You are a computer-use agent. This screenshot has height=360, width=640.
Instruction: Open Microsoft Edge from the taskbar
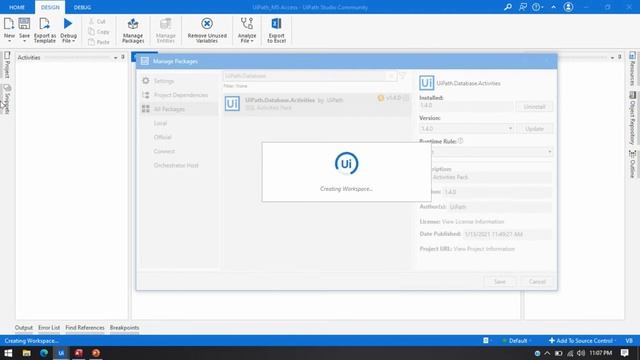click(44, 353)
